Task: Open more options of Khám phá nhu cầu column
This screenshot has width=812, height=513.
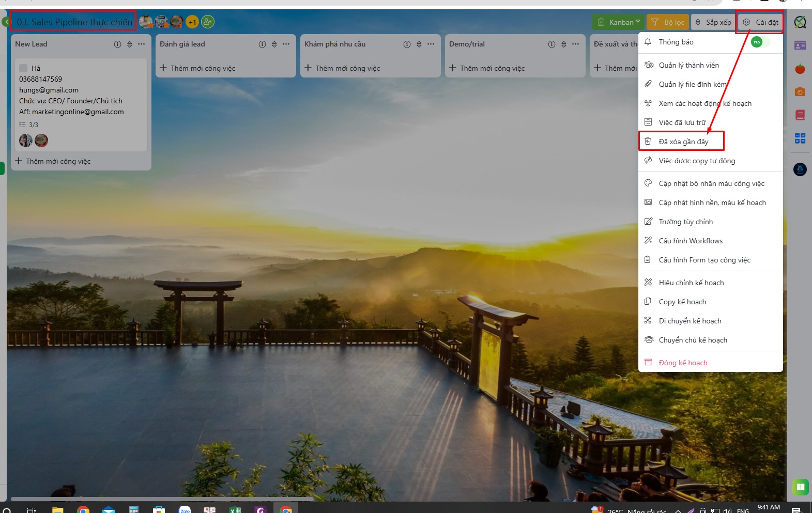Action: (431, 44)
